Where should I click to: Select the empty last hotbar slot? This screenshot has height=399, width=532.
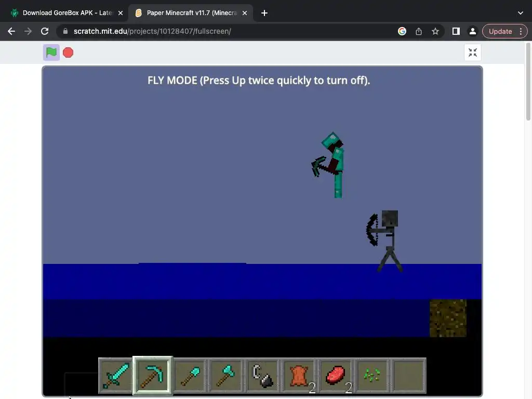409,376
